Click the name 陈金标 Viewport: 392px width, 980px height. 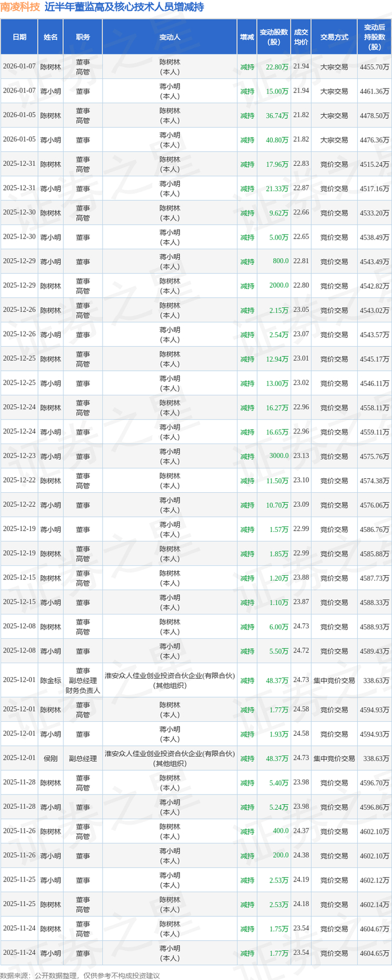click(50, 681)
